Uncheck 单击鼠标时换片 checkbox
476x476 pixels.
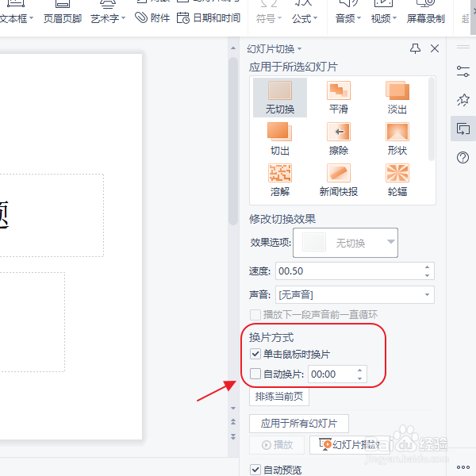click(x=255, y=354)
